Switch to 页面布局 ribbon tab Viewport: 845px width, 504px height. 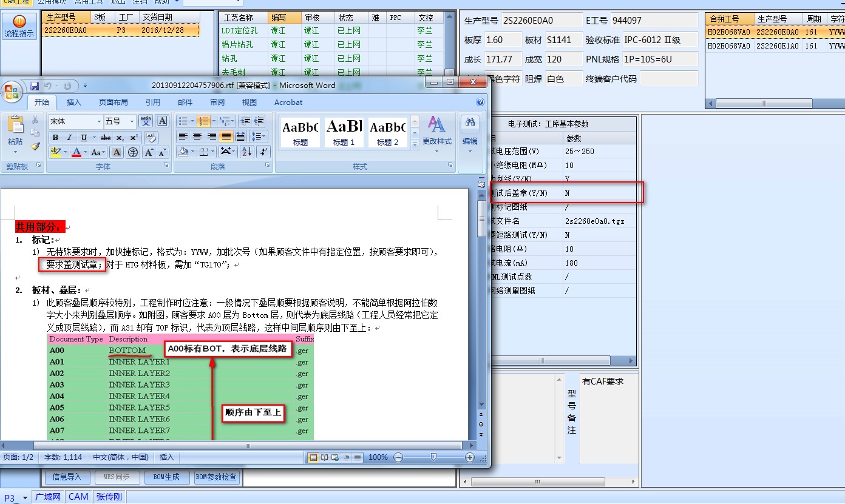click(114, 102)
